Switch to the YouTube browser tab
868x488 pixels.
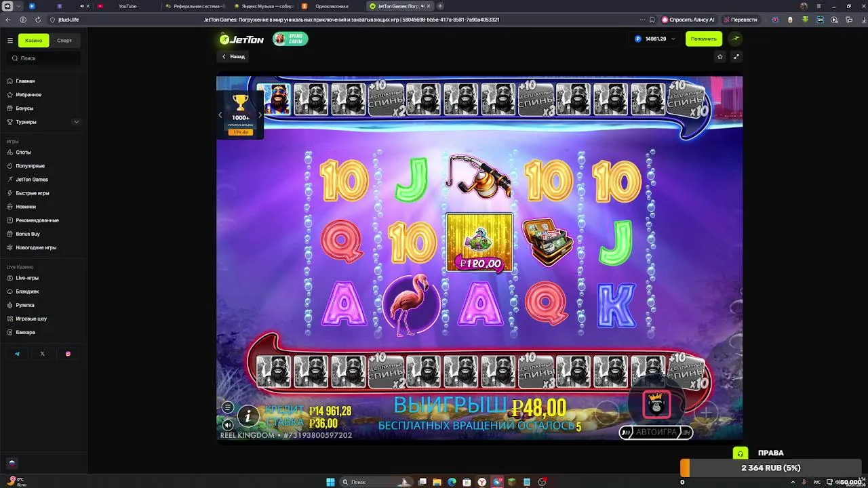coord(127,6)
